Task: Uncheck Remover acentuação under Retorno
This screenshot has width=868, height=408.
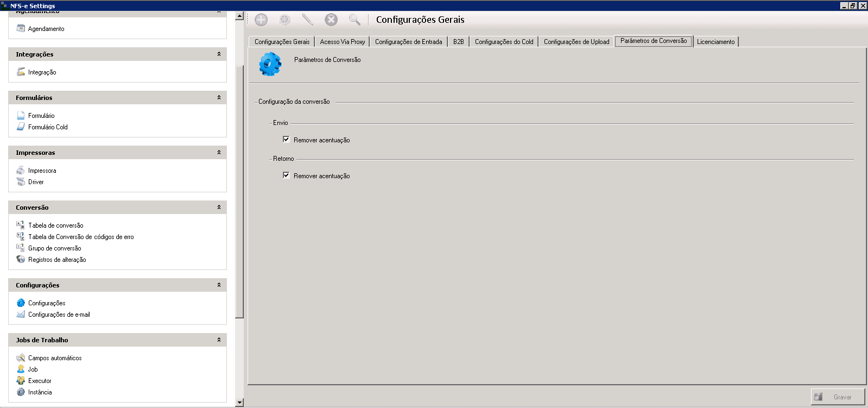Action: coord(286,175)
